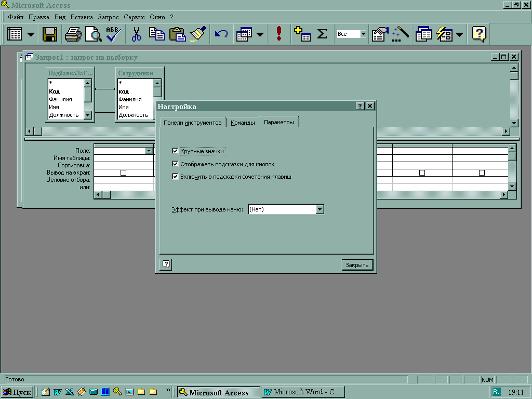Click the Sigma totals icon
This screenshot has height=399, width=532.
(x=322, y=35)
